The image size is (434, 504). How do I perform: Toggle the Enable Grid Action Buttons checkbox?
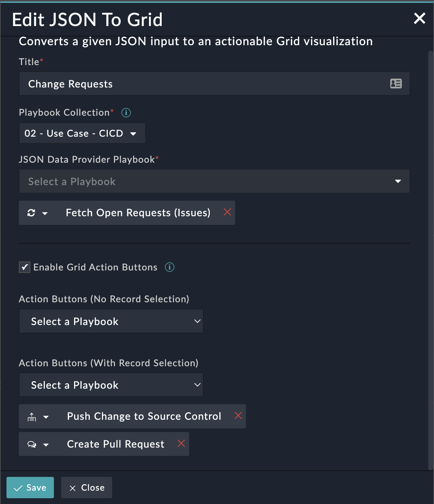point(25,268)
